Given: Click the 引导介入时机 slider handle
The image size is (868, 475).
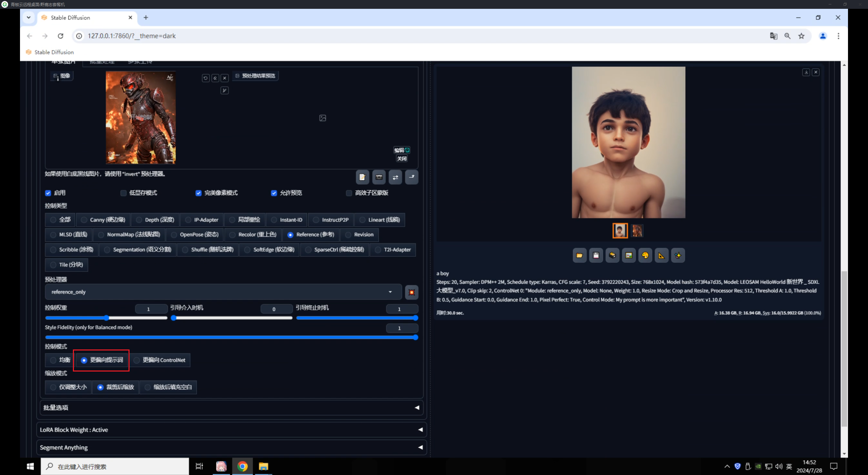Looking at the screenshot, I should 174,318.
